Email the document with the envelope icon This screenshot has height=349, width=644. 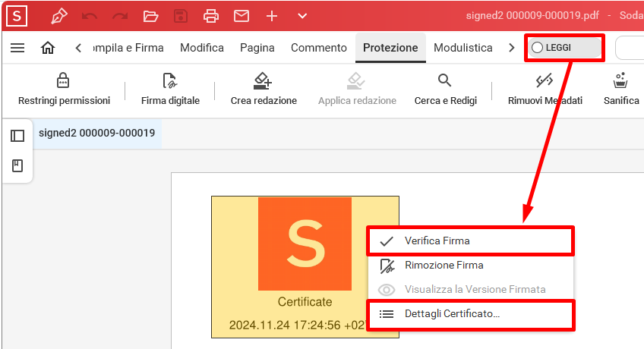point(241,17)
